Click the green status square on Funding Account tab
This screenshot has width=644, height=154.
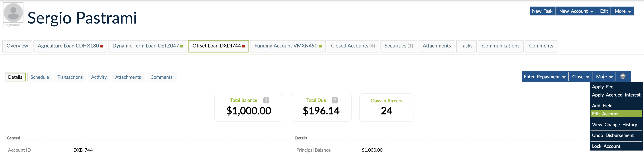tap(320, 46)
